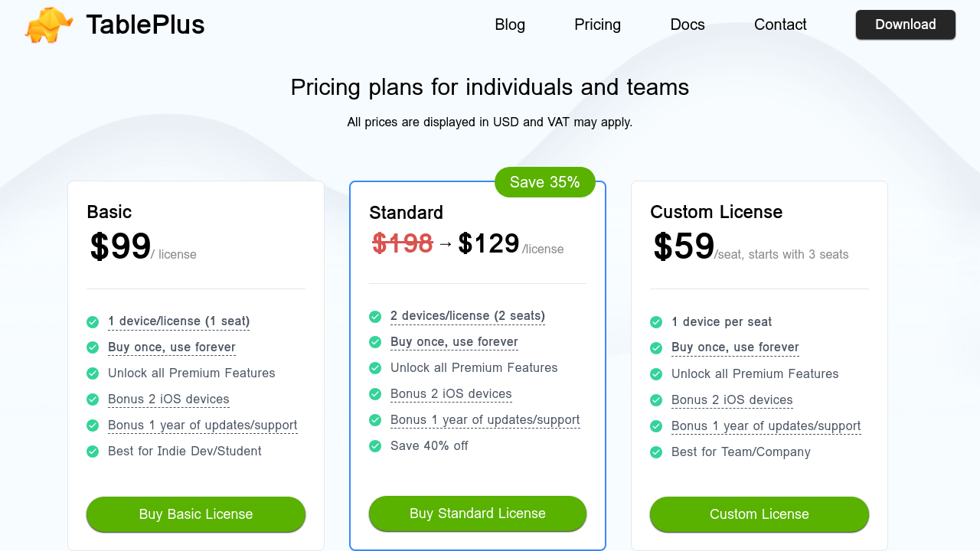Open Docs from the navigation
Screen dimensions: 980x551
688,24
